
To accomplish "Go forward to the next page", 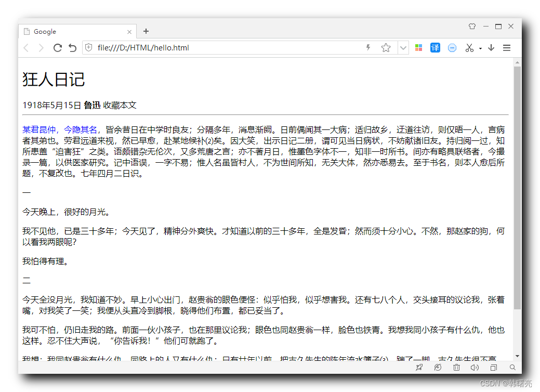I will tap(41, 48).
